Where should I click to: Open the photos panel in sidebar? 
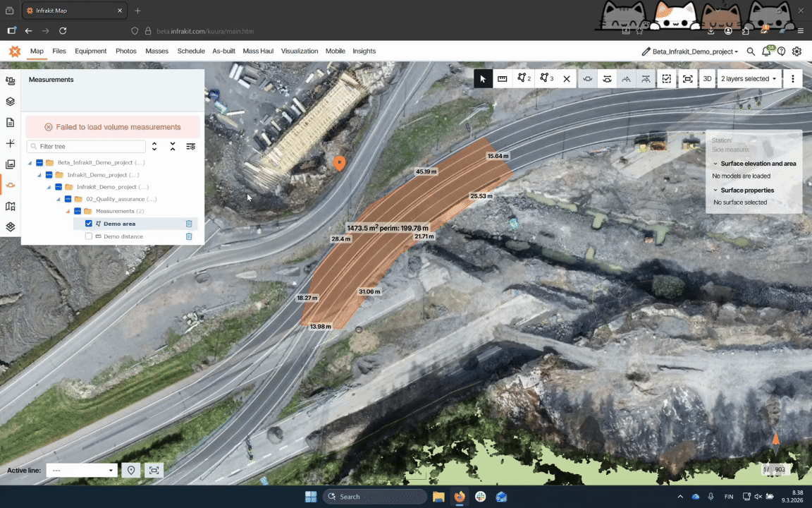pyautogui.click(x=10, y=164)
